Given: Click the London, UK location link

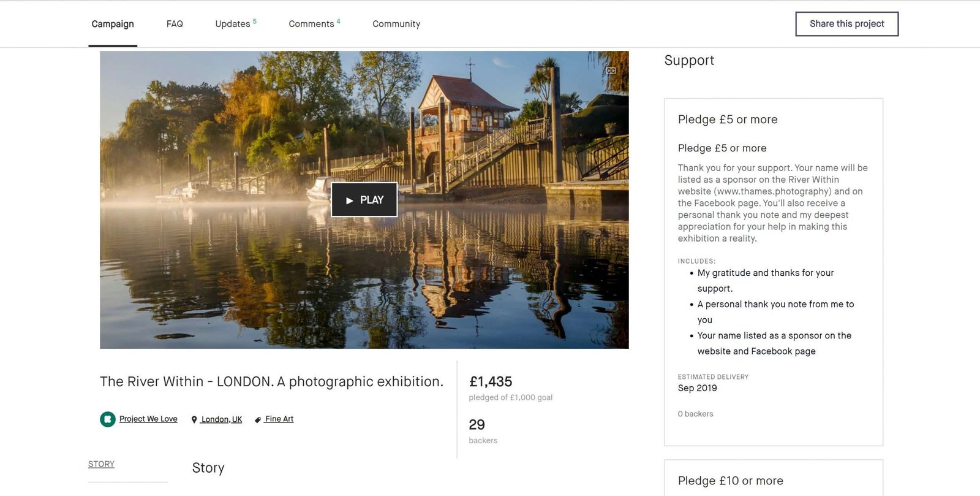Looking at the screenshot, I should [221, 419].
